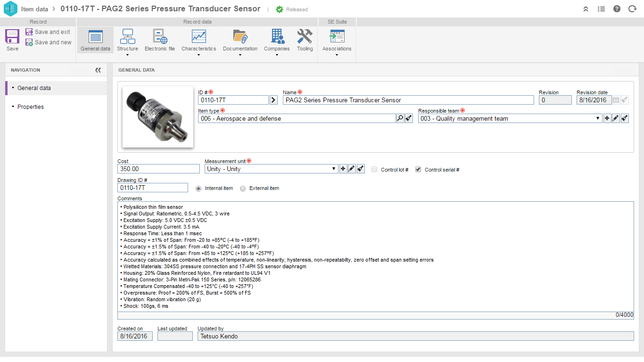Click the product image thumbnail
This screenshot has height=362, width=644.
[x=158, y=117]
